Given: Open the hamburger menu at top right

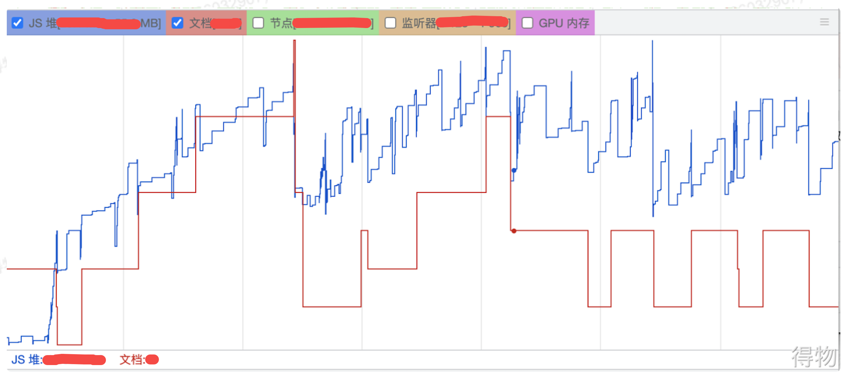Looking at the screenshot, I should point(824,22).
